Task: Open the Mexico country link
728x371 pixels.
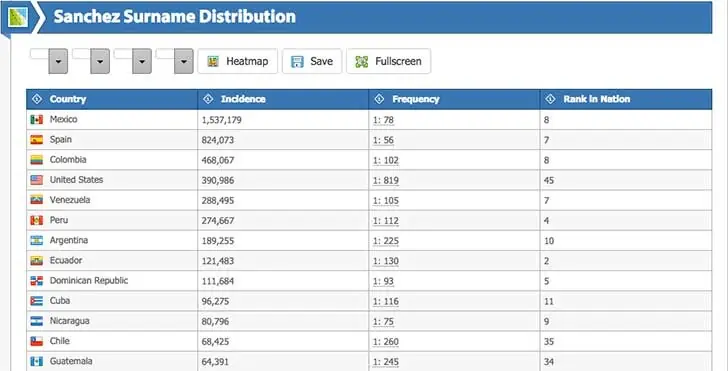Action: (x=64, y=119)
